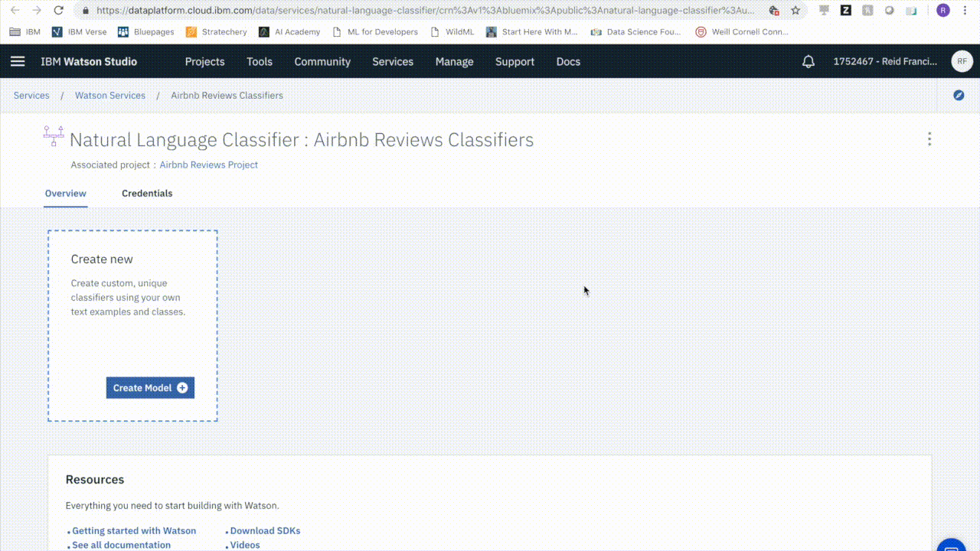The height and width of the screenshot is (551, 980).
Task: Click the Natural Language Classifier page title
Action: click(x=302, y=140)
